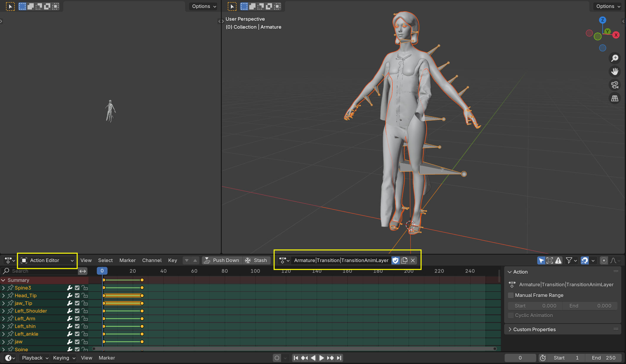
Task: Select the View menu in Action Editor
Action: [x=86, y=260]
